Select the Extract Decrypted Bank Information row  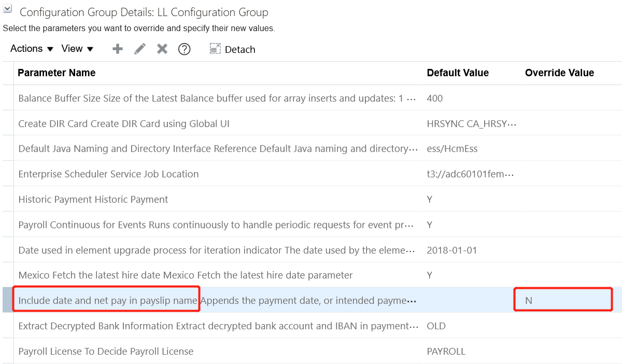[x=218, y=326]
